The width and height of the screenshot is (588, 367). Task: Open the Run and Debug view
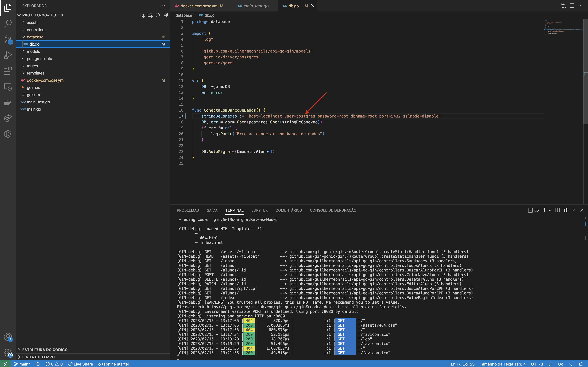[x=8, y=55]
